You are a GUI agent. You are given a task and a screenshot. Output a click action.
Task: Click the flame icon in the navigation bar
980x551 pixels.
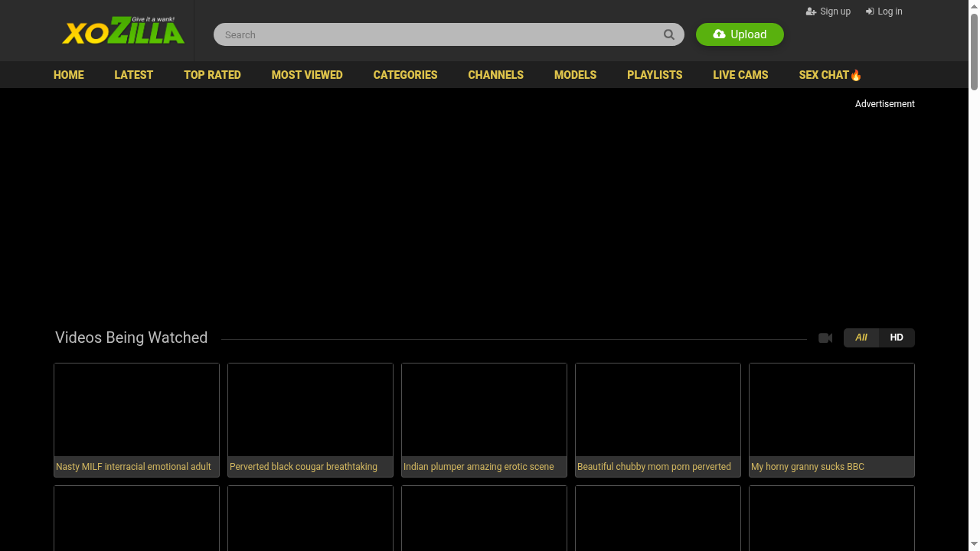[856, 75]
